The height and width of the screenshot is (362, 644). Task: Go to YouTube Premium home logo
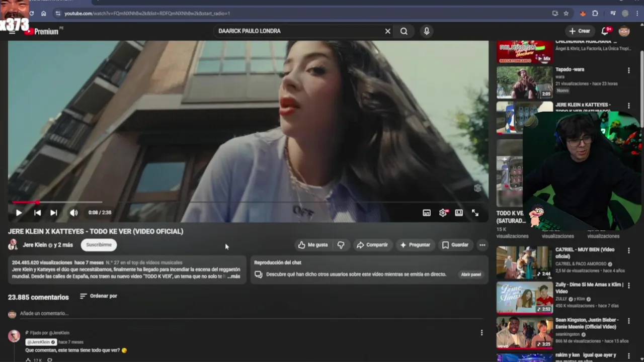43,31
